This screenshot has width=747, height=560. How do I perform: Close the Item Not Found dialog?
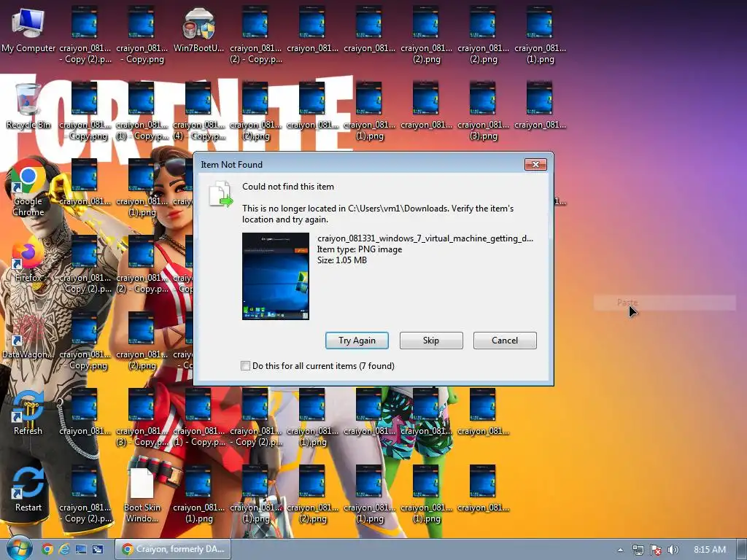[x=535, y=164]
